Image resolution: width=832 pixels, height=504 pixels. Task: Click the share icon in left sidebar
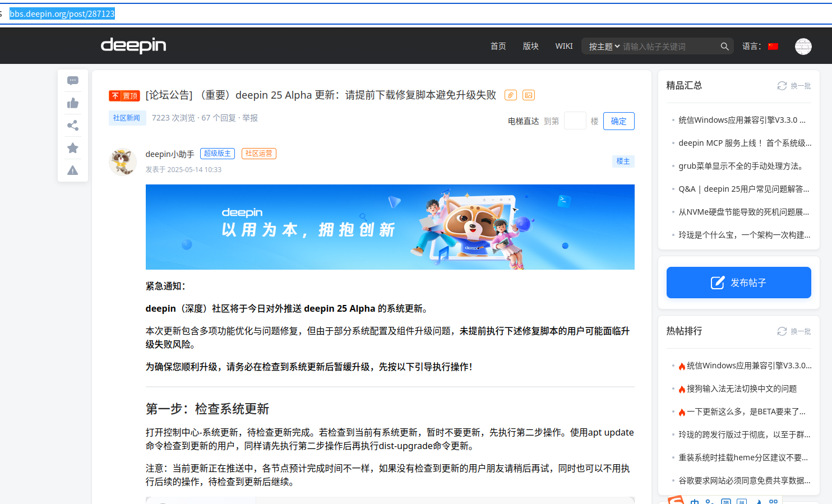[x=73, y=126]
